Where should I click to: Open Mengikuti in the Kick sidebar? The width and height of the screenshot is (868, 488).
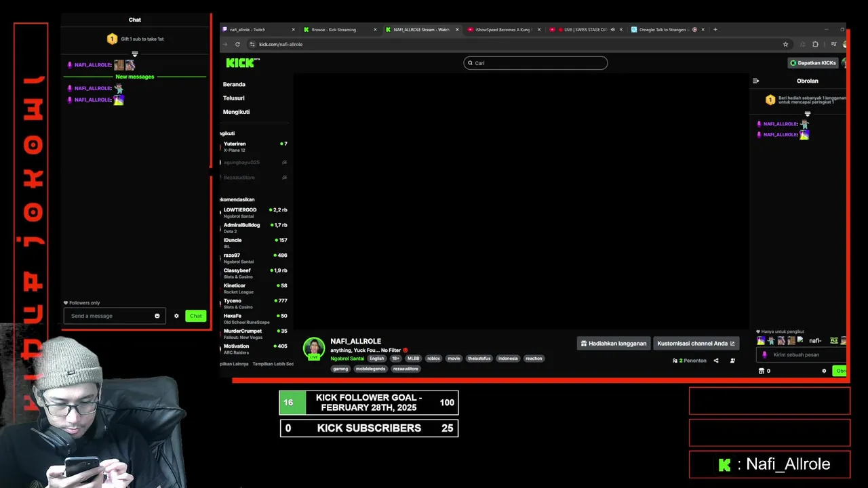pyautogui.click(x=236, y=112)
